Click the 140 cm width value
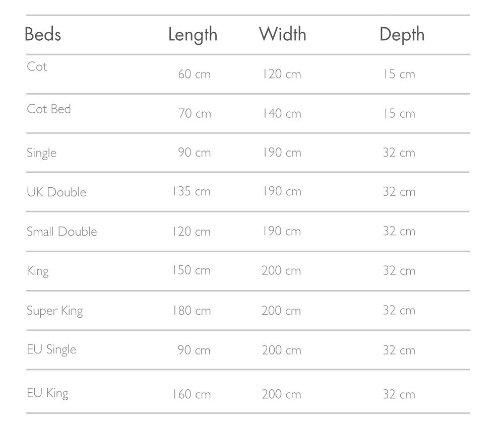 point(281,114)
